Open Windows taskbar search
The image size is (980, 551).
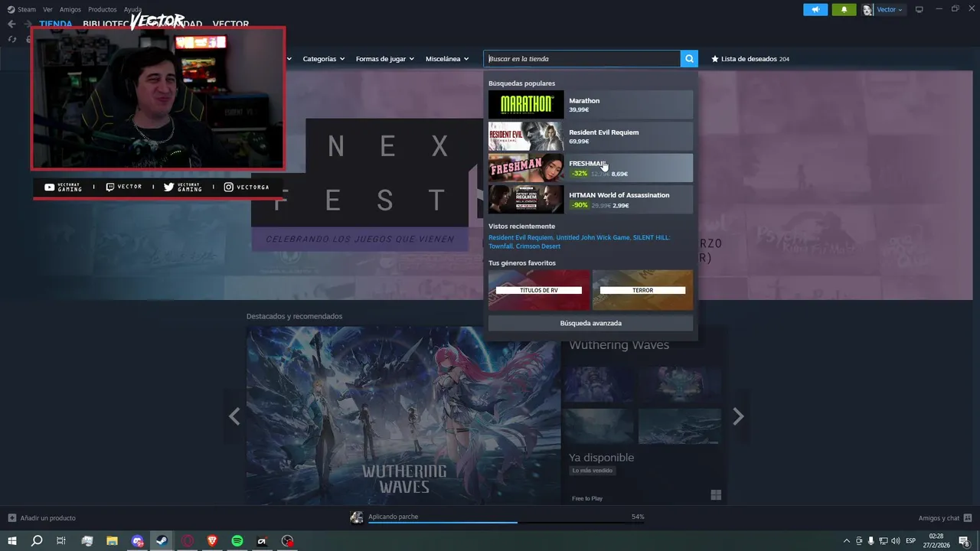tap(36, 541)
